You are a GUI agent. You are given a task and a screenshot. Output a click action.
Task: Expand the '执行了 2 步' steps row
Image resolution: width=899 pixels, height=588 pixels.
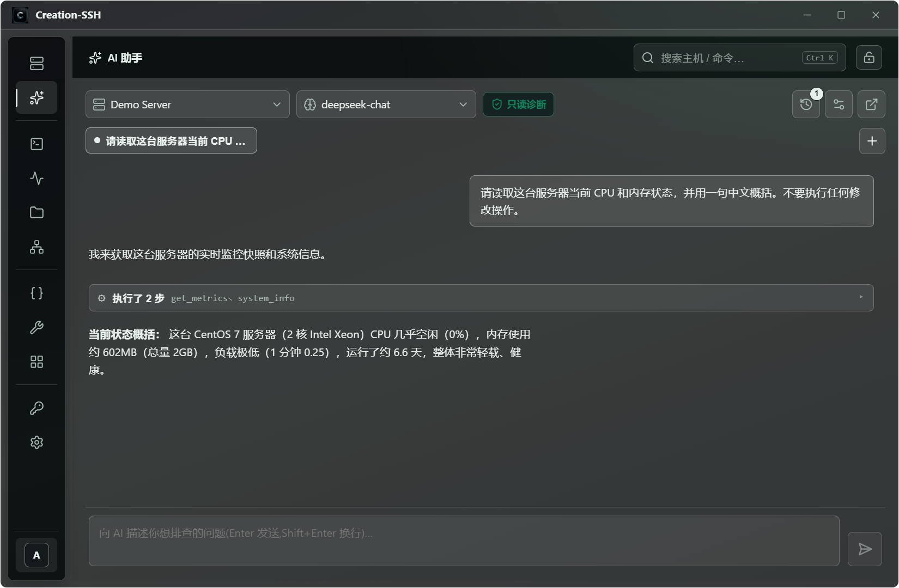[481, 298]
